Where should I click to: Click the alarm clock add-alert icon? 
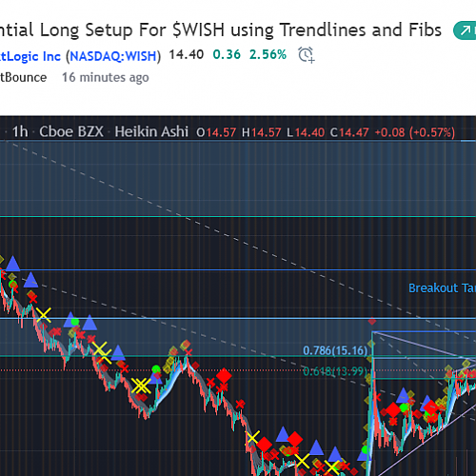pos(307,55)
